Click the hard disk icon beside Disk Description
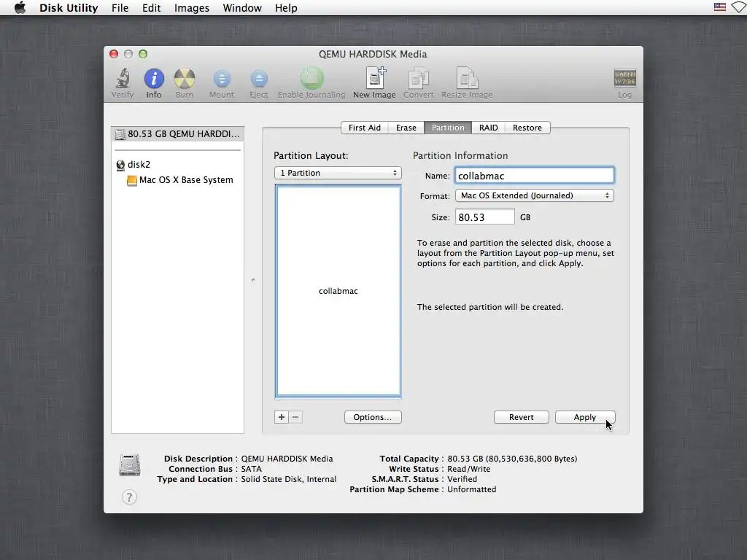This screenshot has width=747, height=560. tap(130, 465)
